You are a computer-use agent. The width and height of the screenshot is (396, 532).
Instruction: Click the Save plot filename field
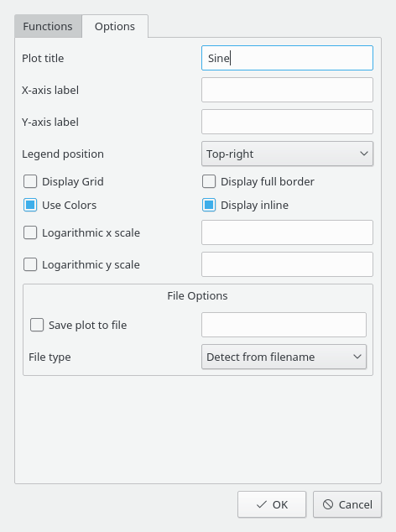(x=284, y=325)
